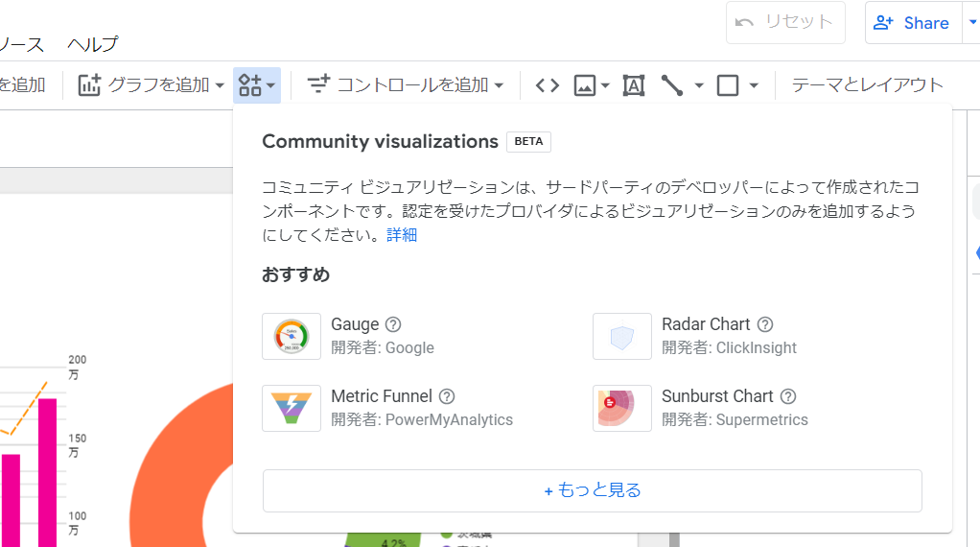Open help icon next to Radar Chart
Image resolution: width=980 pixels, height=547 pixels.
[x=765, y=324]
